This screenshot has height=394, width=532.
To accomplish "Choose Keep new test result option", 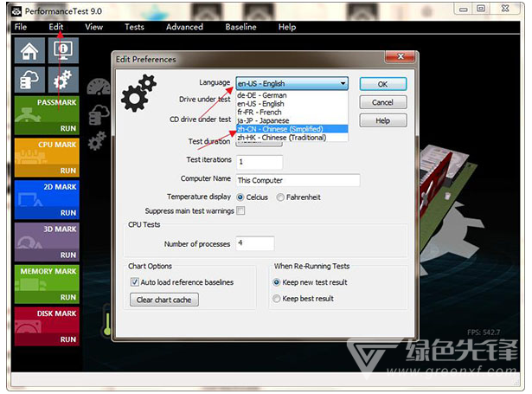I will (277, 282).
